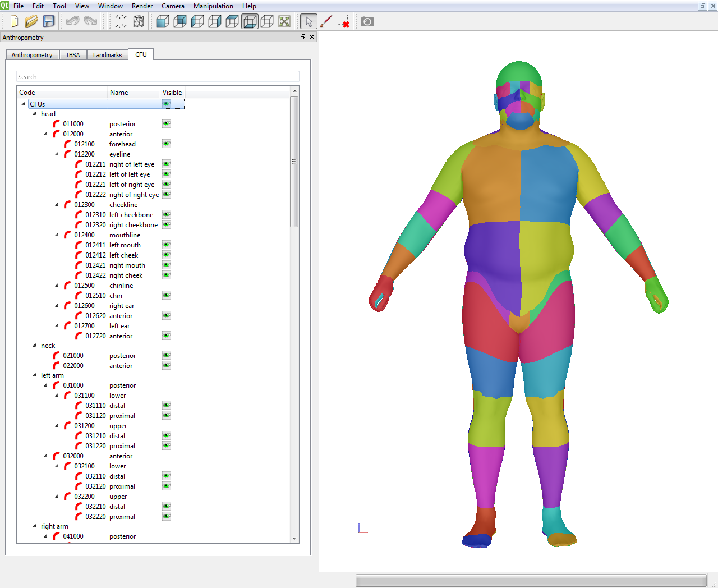The image size is (718, 588).
Task: Toggle visibility of left mouth
Action: [167, 245]
